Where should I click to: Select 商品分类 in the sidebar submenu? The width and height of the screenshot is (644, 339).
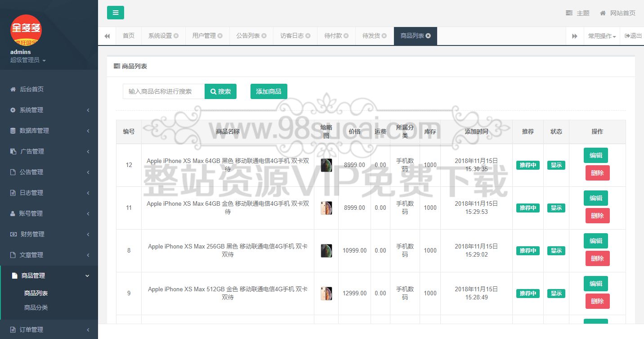point(36,307)
